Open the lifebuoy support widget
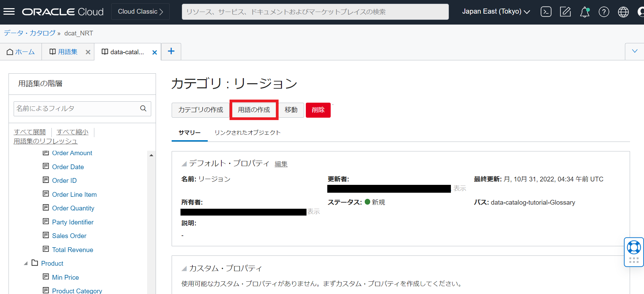The height and width of the screenshot is (294, 644). pos(634,248)
